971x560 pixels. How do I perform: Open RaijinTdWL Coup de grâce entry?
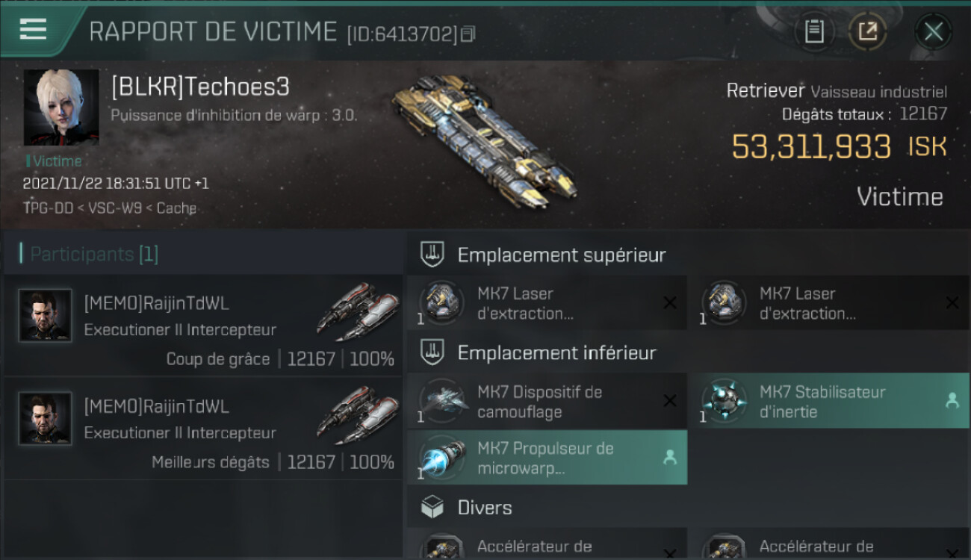pyautogui.click(x=203, y=324)
